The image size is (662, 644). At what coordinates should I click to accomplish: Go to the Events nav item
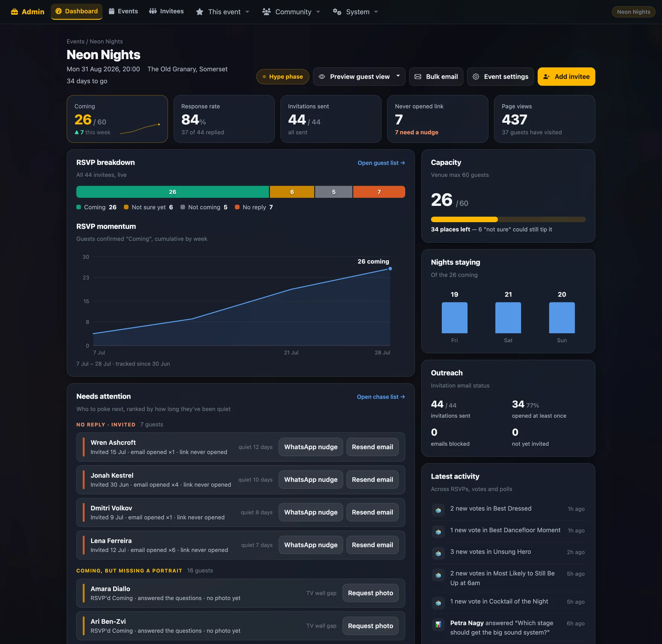tap(123, 11)
